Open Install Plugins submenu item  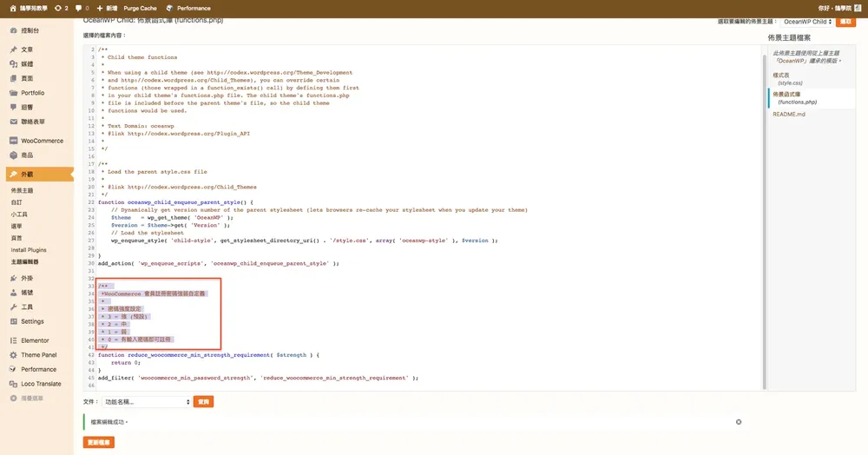click(x=29, y=250)
